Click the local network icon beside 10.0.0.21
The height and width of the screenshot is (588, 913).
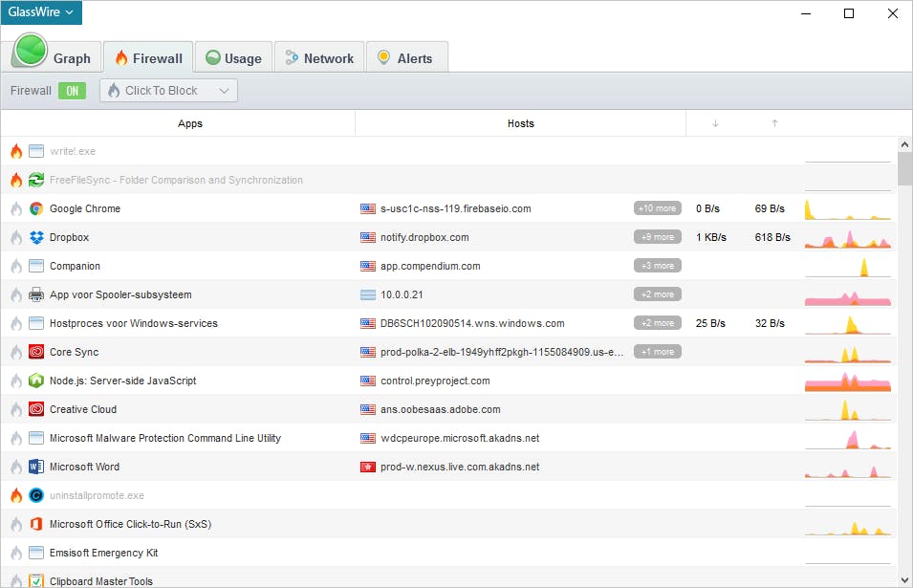(x=368, y=294)
